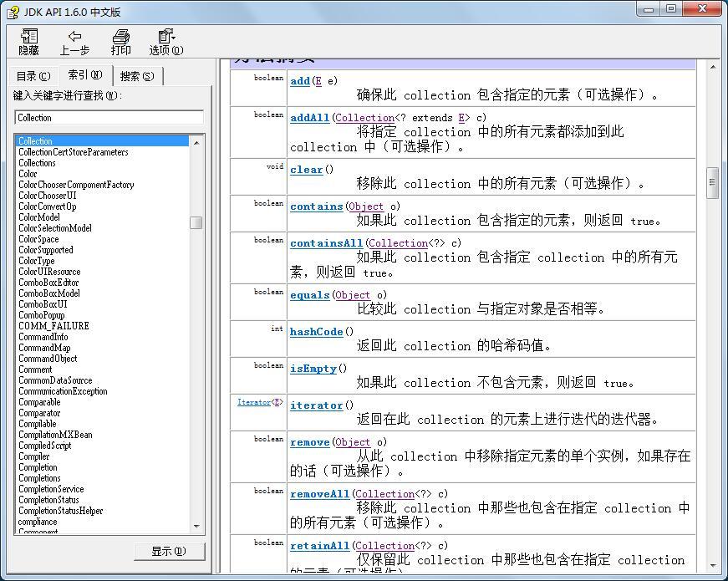Image resolution: width=728 pixels, height=581 pixels.
Task: Select ColorSpace in the index list
Action: (x=38, y=239)
